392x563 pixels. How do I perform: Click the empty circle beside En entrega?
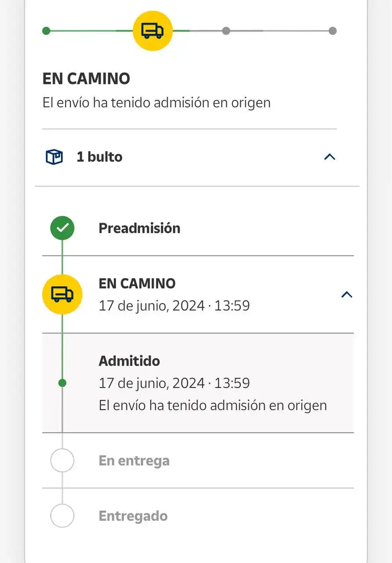pos(62,461)
